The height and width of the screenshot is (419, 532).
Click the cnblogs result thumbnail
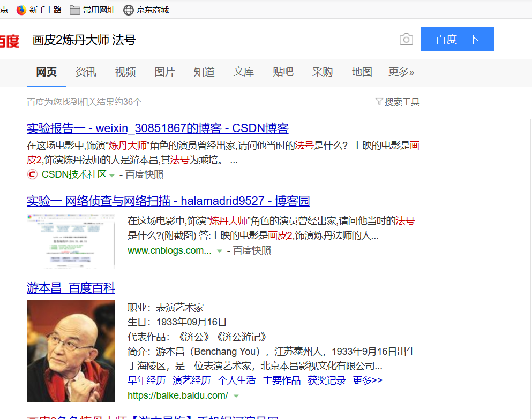tap(71, 241)
